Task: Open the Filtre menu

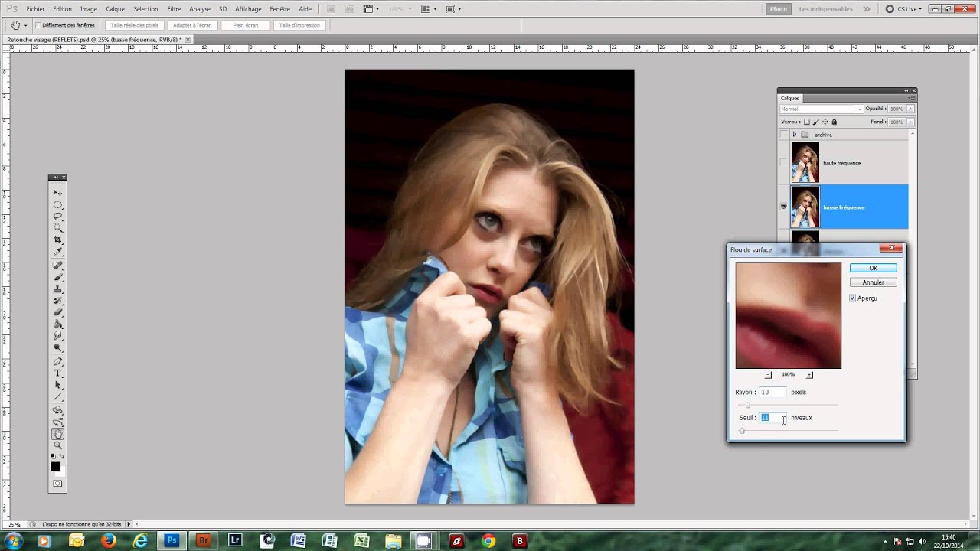Action: point(174,9)
